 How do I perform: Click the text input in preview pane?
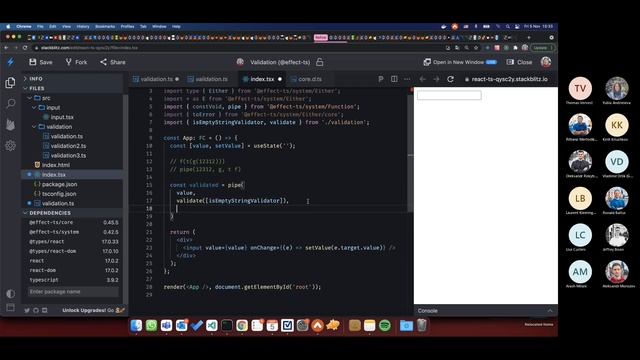[449, 95]
